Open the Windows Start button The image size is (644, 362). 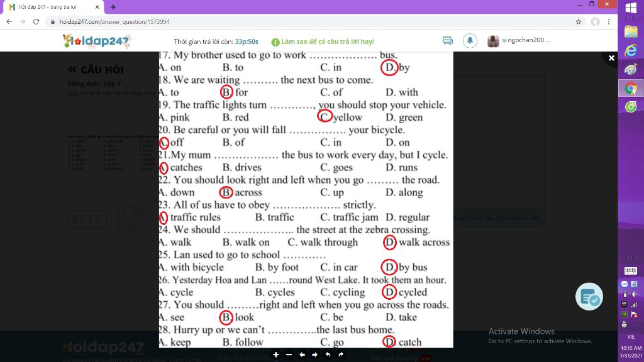pos(631,8)
